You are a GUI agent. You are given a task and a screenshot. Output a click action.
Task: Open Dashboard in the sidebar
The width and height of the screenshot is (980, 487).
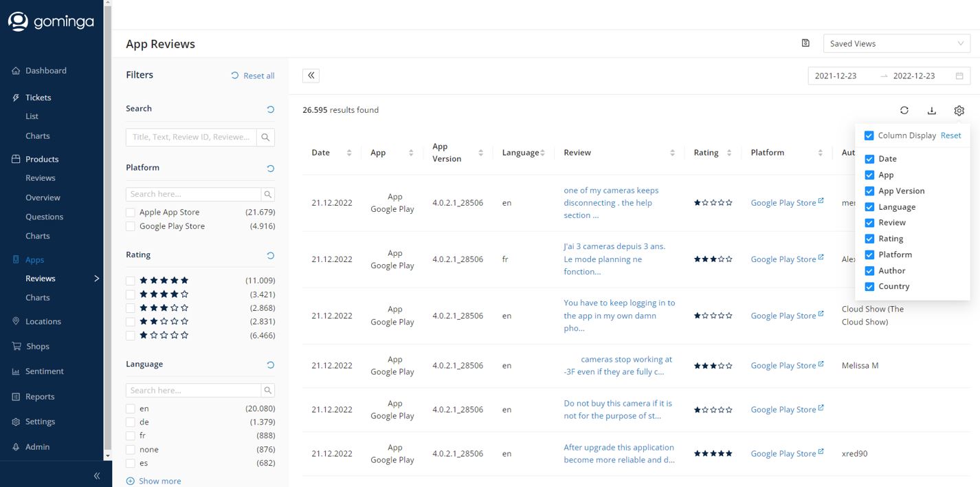point(45,71)
